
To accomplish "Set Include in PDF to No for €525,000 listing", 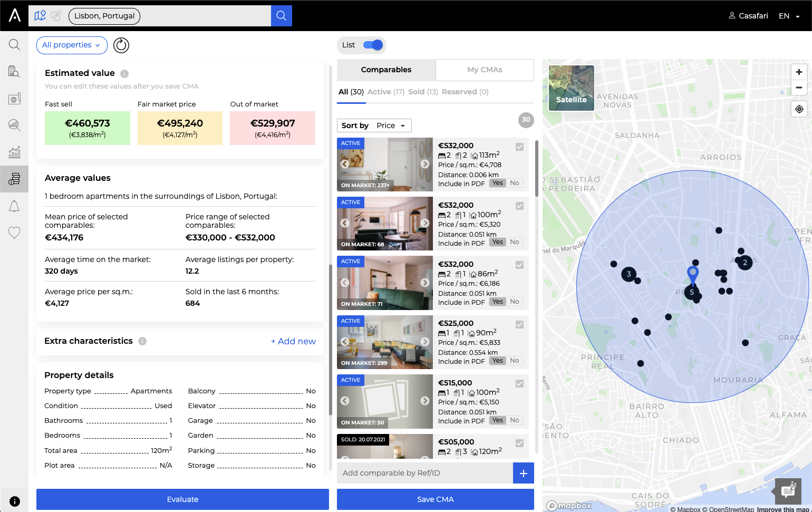I will tap(514, 360).
